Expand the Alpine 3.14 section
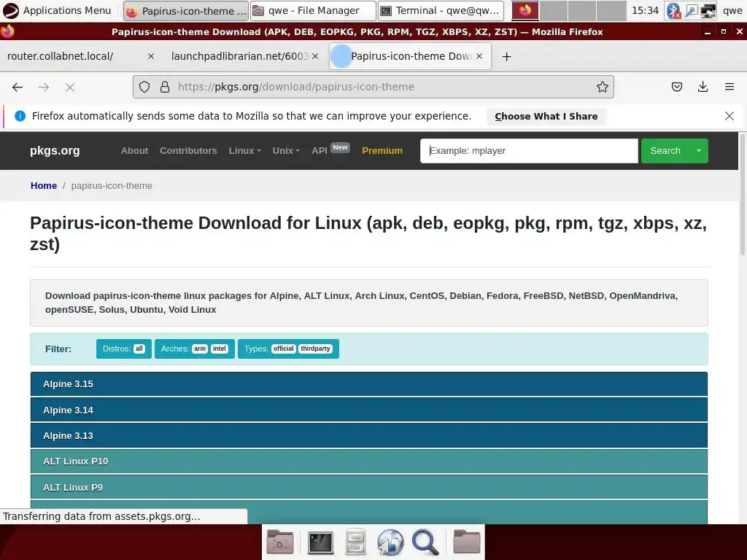The image size is (747, 560). point(368,410)
